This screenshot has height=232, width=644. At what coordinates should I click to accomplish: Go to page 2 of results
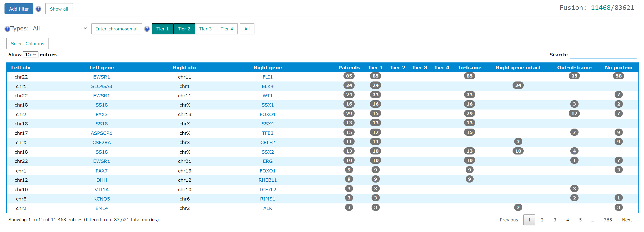[542, 220]
